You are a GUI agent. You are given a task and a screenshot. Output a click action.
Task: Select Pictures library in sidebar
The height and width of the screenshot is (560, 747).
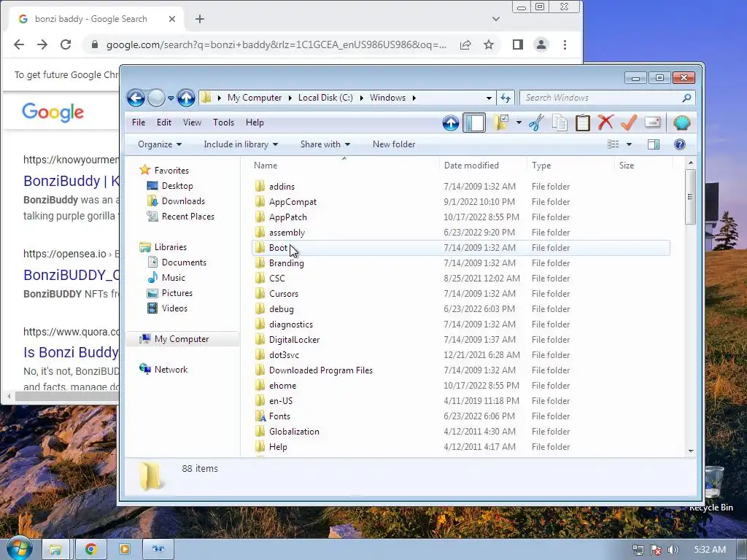(x=177, y=293)
